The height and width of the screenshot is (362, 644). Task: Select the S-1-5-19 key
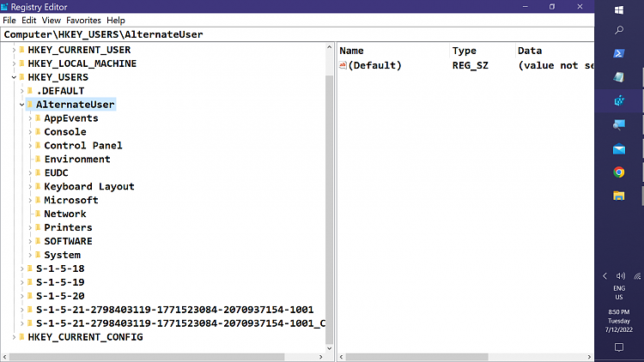60,282
